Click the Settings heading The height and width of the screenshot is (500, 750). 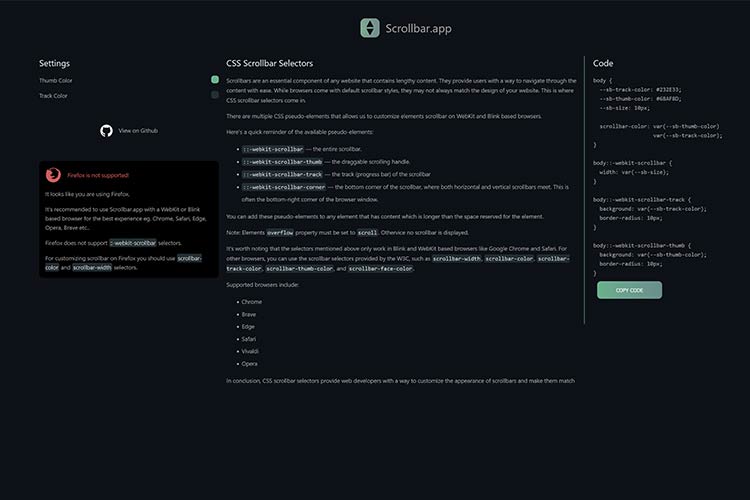54,63
